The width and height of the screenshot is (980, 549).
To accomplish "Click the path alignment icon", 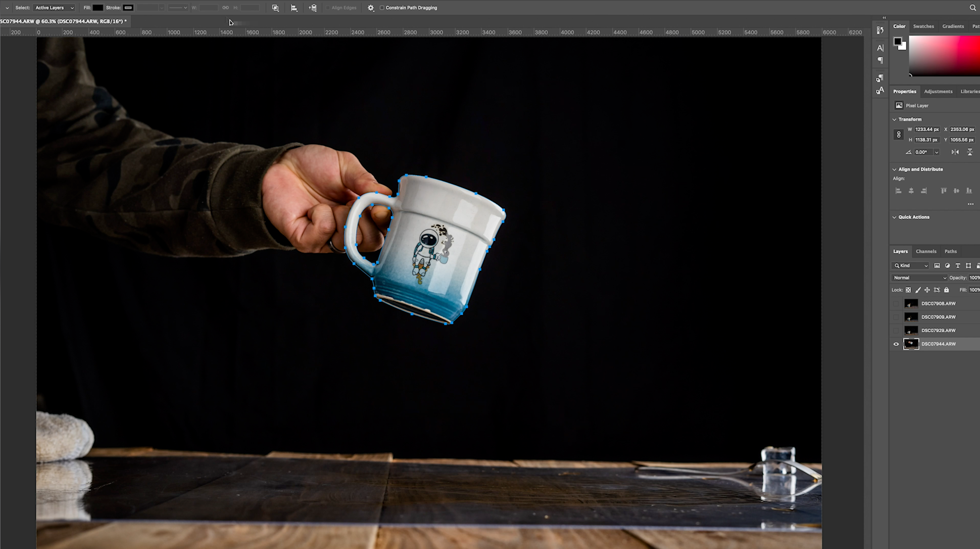I will pos(294,8).
